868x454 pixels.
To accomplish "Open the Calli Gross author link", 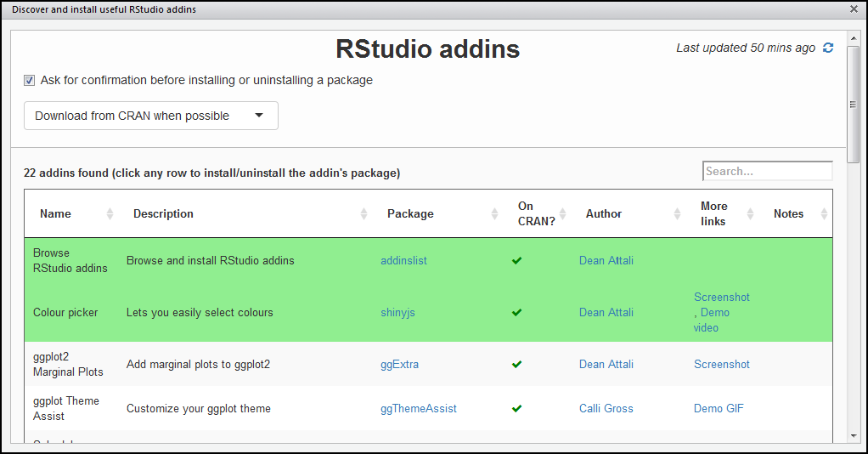I will [606, 409].
